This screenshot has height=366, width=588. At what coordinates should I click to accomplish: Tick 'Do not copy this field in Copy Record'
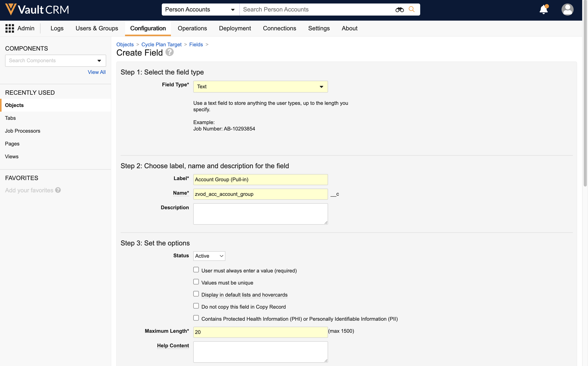click(x=196, y=306)
